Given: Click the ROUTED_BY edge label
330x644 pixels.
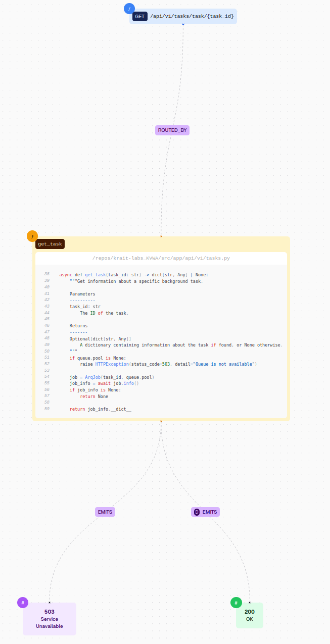Looking at the screenshot, I should click(172, 130).
